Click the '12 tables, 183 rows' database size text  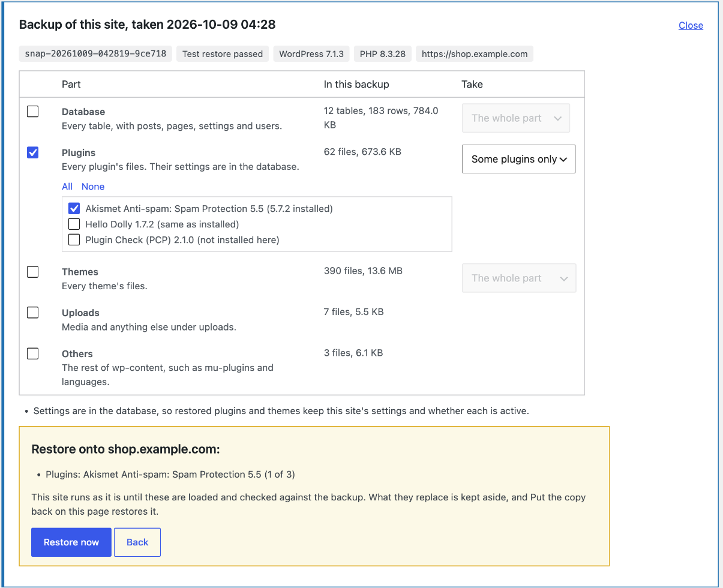point(382,118)
